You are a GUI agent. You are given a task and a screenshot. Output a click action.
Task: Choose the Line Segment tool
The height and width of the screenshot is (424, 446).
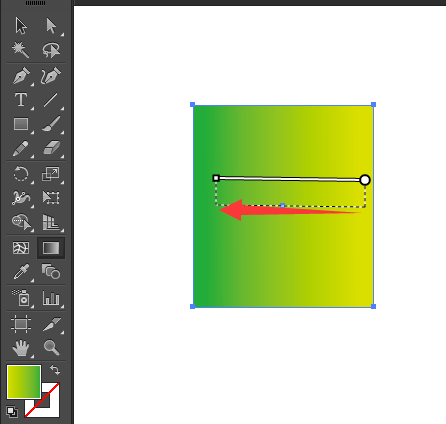click(51, 100)
